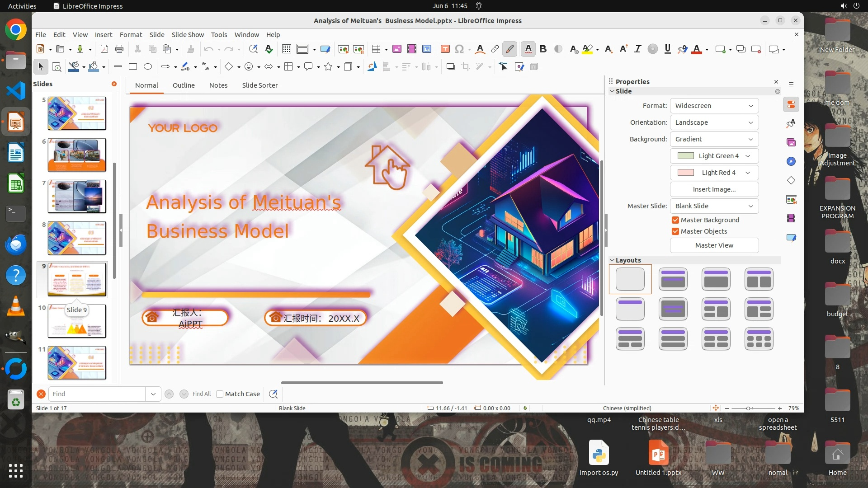Select the Ellipse drawing tool

(x=147, y=67)
